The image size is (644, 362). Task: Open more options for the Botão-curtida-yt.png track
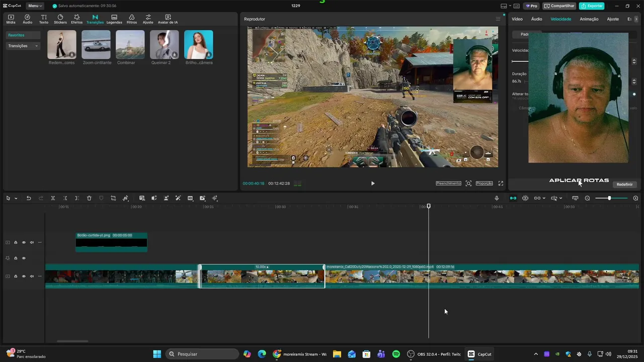[x=40, y=242]
